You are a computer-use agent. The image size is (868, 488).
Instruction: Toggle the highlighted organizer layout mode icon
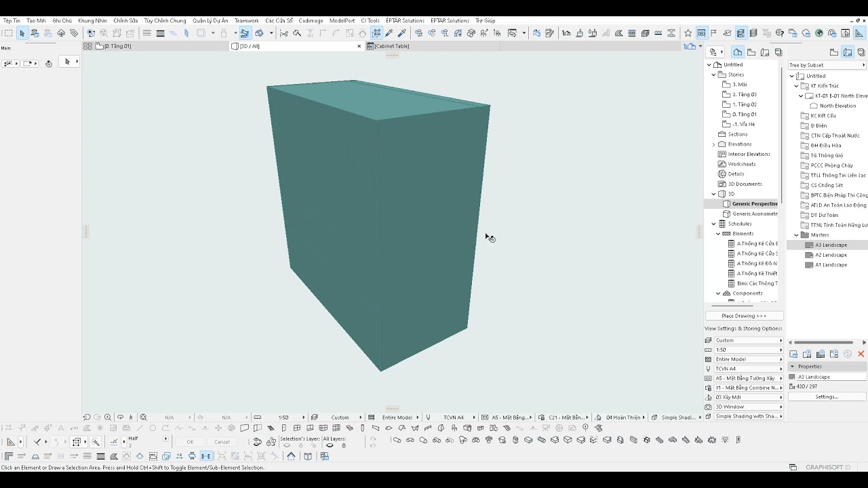pos(848,52)
